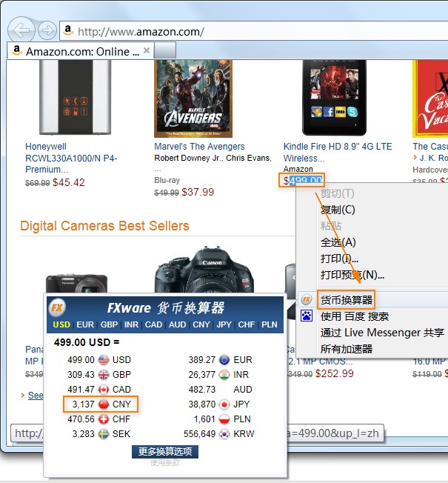Open the Honeywell thermostat product image

click(75, 97)
